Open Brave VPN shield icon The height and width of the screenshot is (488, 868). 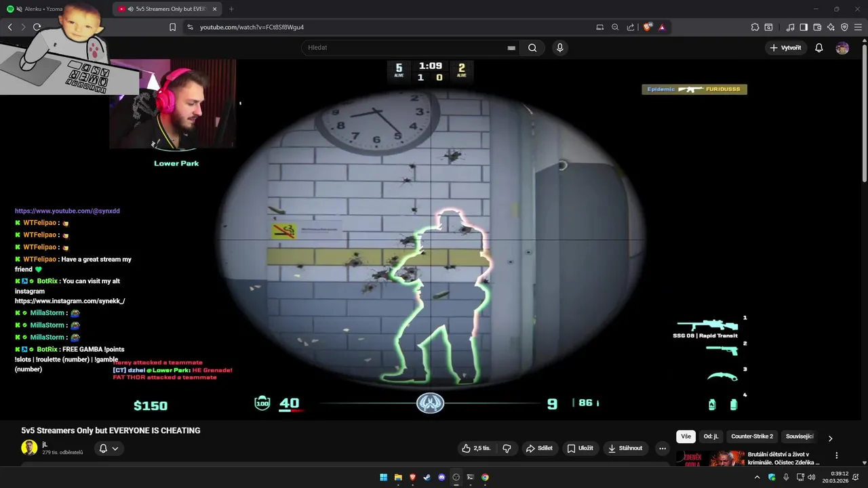point(844,27)
